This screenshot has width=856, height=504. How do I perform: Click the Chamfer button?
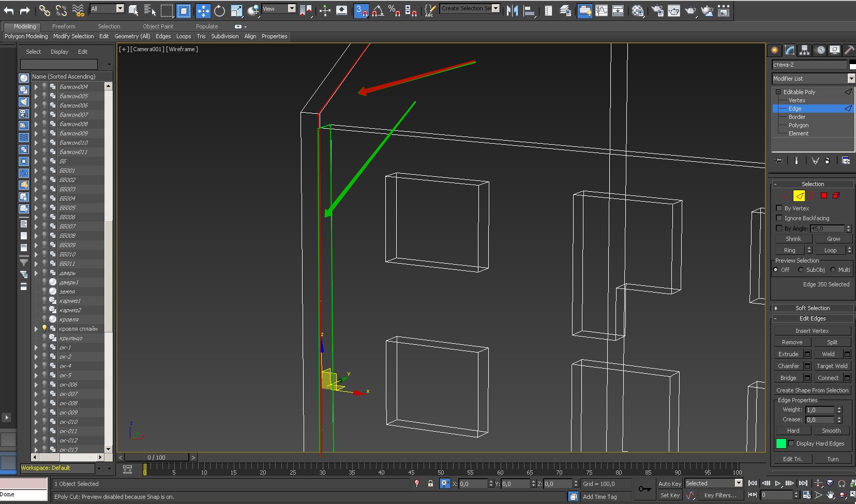click(788, 366)
